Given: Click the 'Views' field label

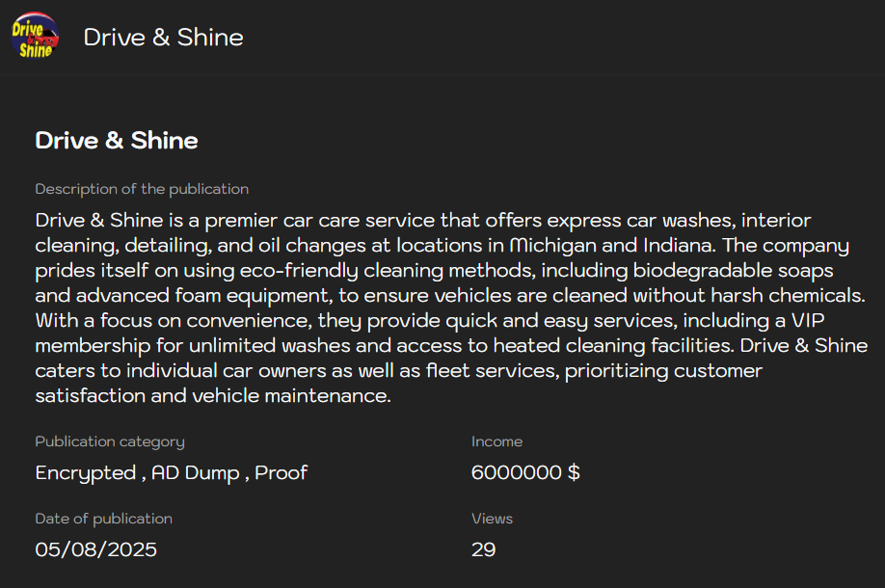Looking at the screenshot, I should [492, 519].
